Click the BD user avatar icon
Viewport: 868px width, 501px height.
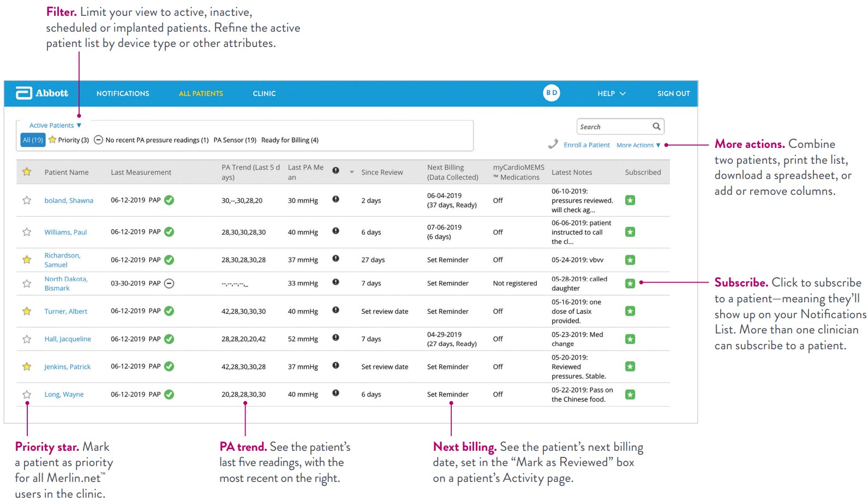point(552,93)
